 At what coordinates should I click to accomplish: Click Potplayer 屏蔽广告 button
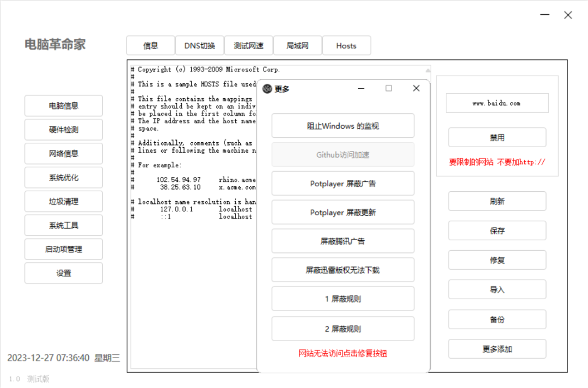[343, 184]
